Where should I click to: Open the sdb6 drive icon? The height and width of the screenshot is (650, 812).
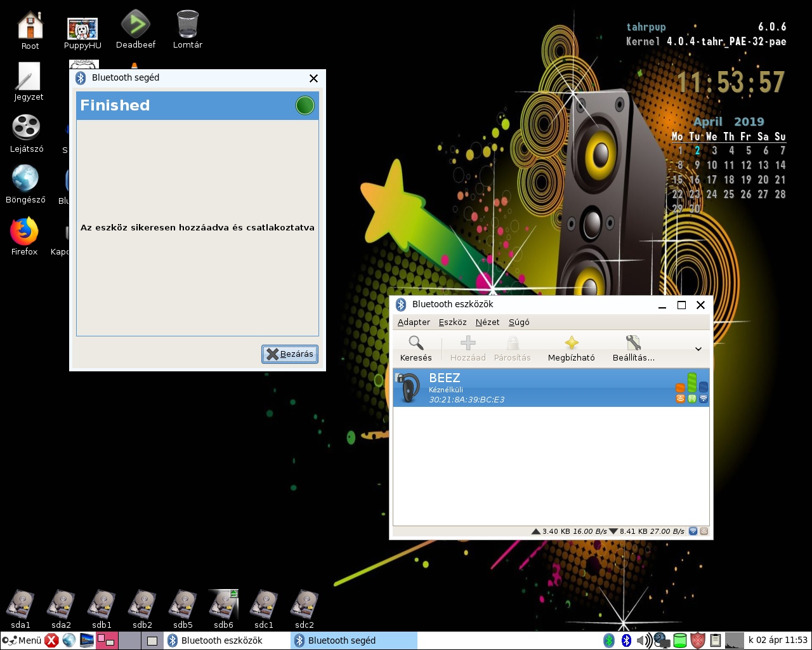(x=223, y=609)
